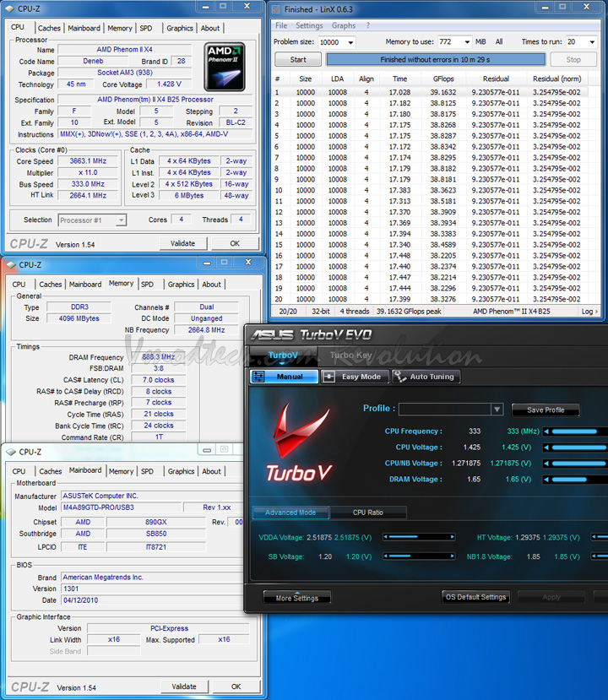This screenshot has height=700, width=608.
Task: Click the DRAM Voltage decrease arrow
Action: pyautogui.click(x=546, y=480)
